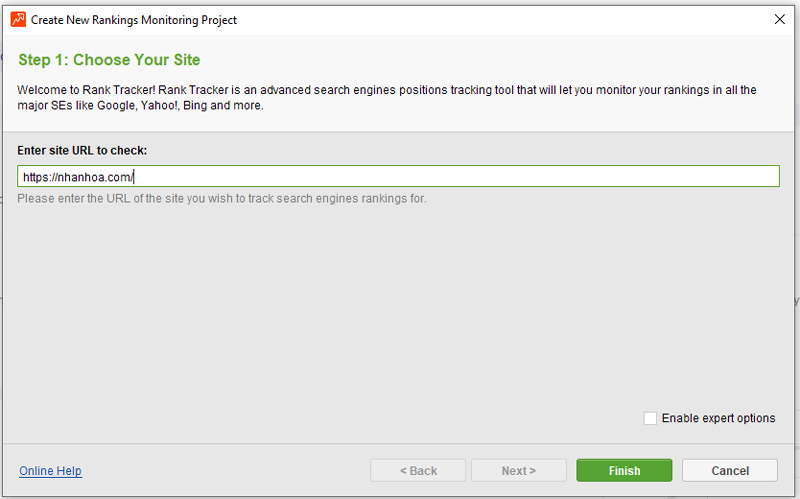800x499 pixels.
Task: Click the Welcome to Rank Tracker description paragraph
Action: (387, 97)
